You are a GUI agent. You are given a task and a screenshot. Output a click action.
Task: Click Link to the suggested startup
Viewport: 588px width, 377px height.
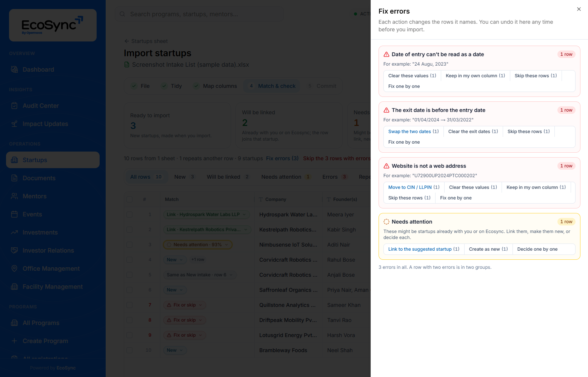click(x=424, y=249)
